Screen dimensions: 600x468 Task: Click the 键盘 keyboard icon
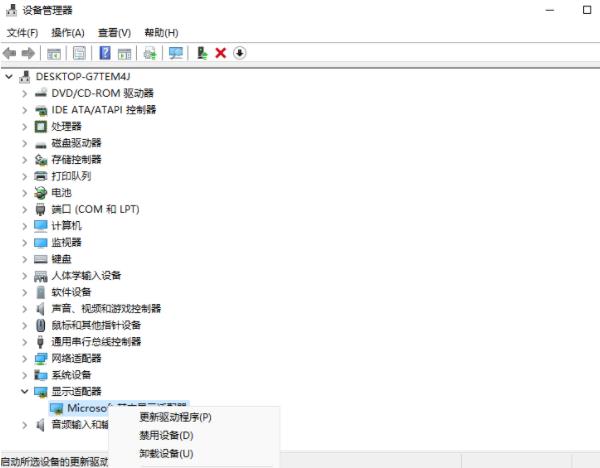click(41, 259)
